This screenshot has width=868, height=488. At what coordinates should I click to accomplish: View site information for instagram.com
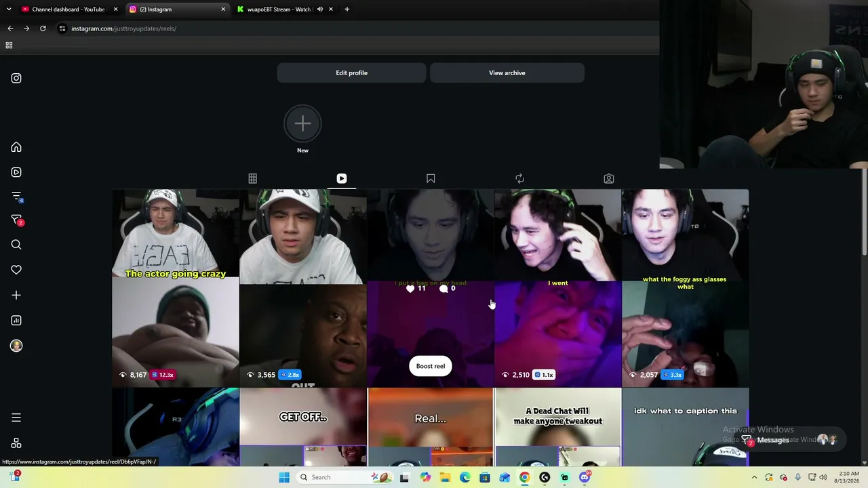62,28
